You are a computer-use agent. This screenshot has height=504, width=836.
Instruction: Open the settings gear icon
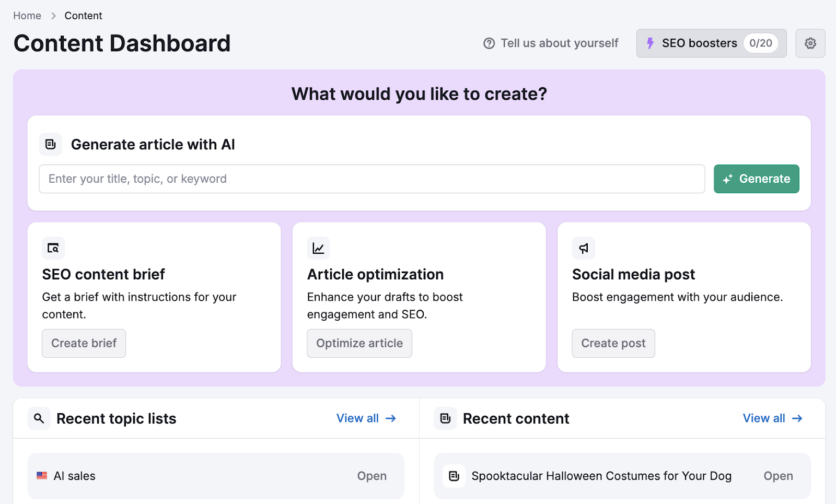tap(810, 43)
